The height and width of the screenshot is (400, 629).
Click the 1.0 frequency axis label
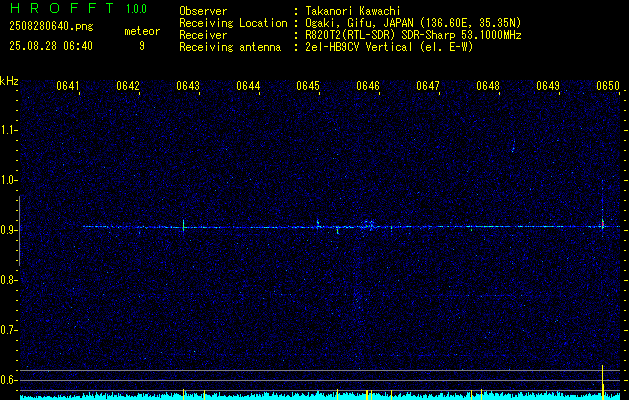click(8, 180)
